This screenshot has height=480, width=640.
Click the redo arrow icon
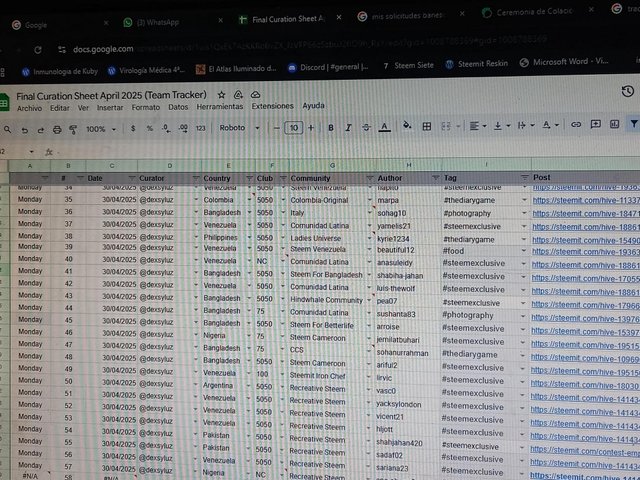click(40, 130)
